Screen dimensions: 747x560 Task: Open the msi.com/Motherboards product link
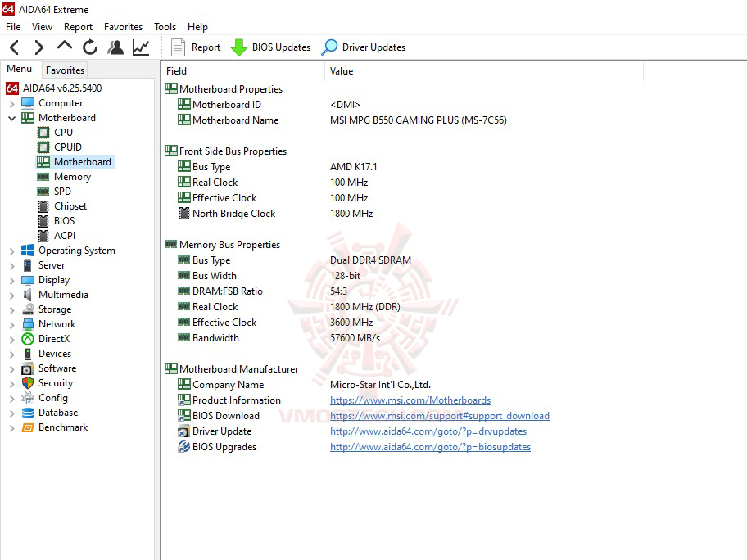pyautogui.click(x=410, y=400)
